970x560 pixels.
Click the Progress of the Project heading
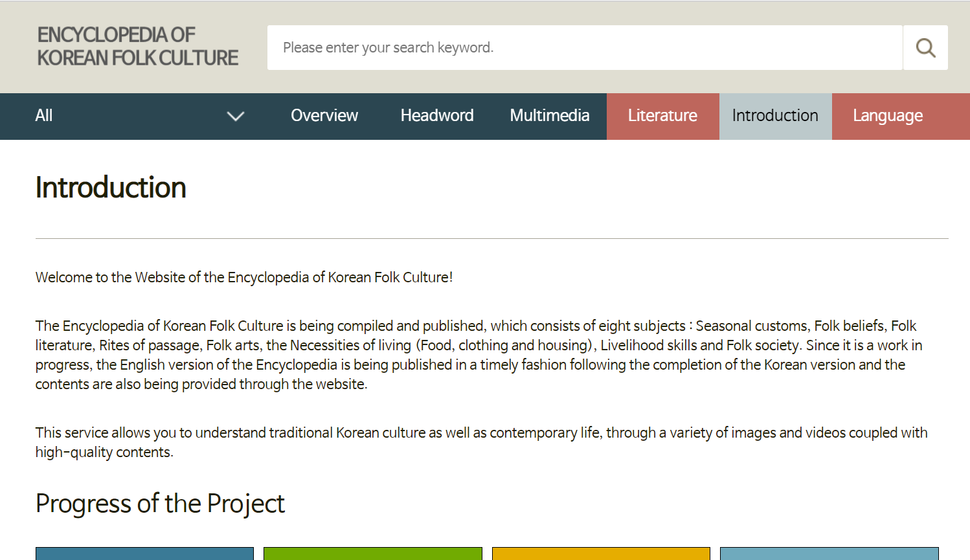(x=160, y=504)
